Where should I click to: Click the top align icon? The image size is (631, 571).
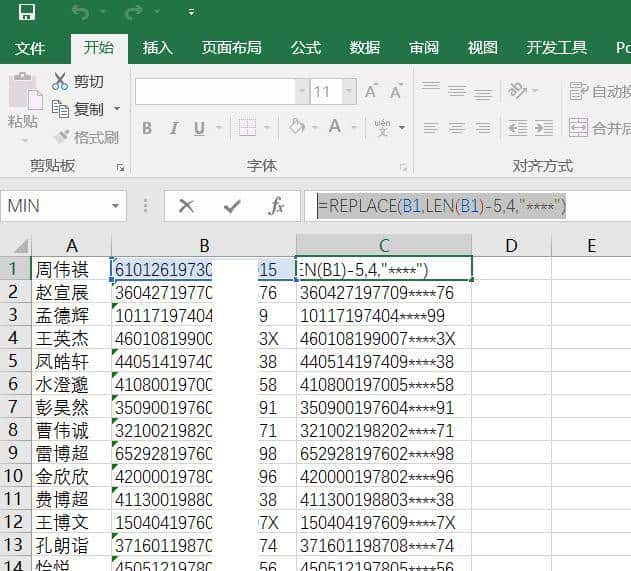point(431,89)
